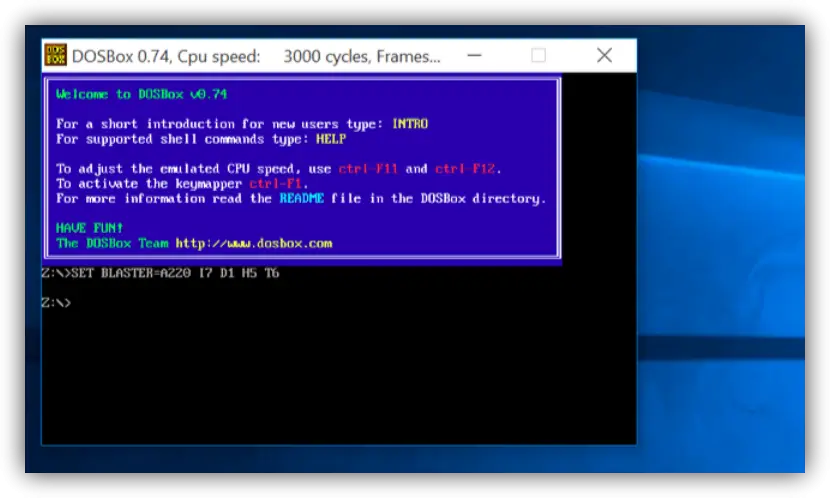Viewport: 830px width, 498px height.
Task: Click the SET BLASTER=A220 I7 D1 H5 T6 line
Action: (x=160, y=273)
